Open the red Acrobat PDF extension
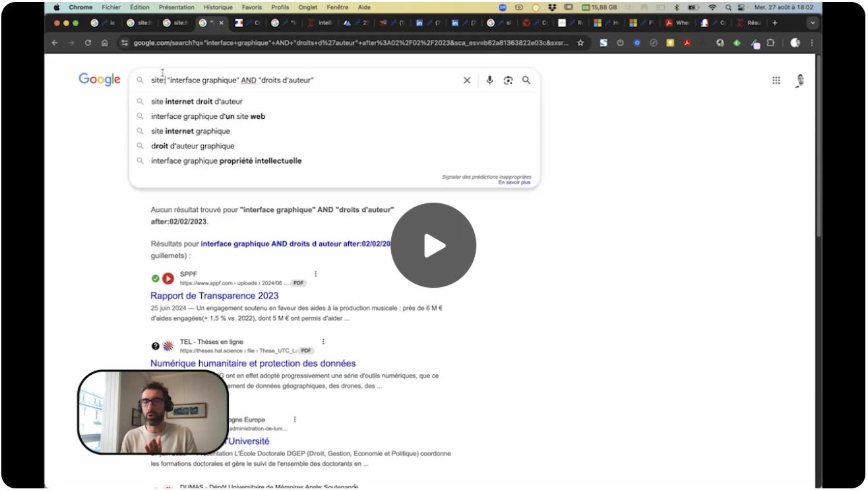Image resolution: width=868 pixels, height=491 pixels. coord(687,43)
